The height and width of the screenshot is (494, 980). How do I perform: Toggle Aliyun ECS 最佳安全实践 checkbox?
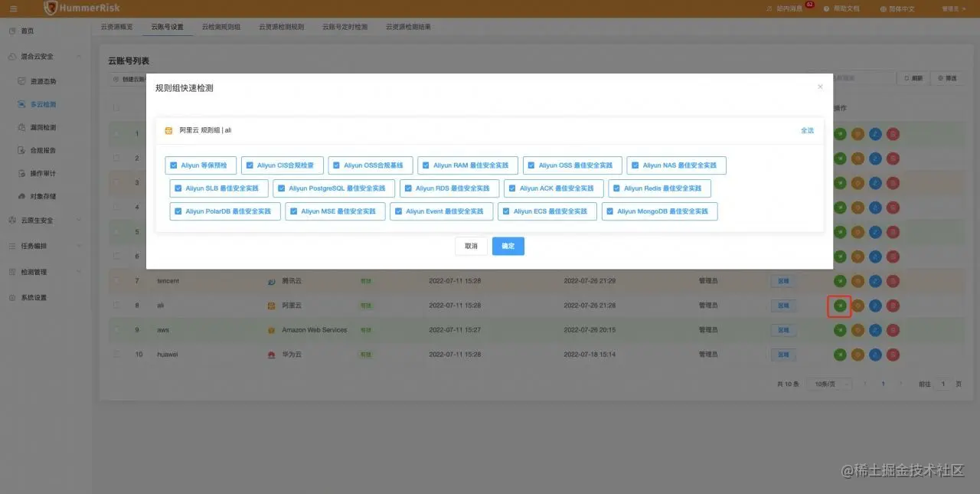pos(506,211)
